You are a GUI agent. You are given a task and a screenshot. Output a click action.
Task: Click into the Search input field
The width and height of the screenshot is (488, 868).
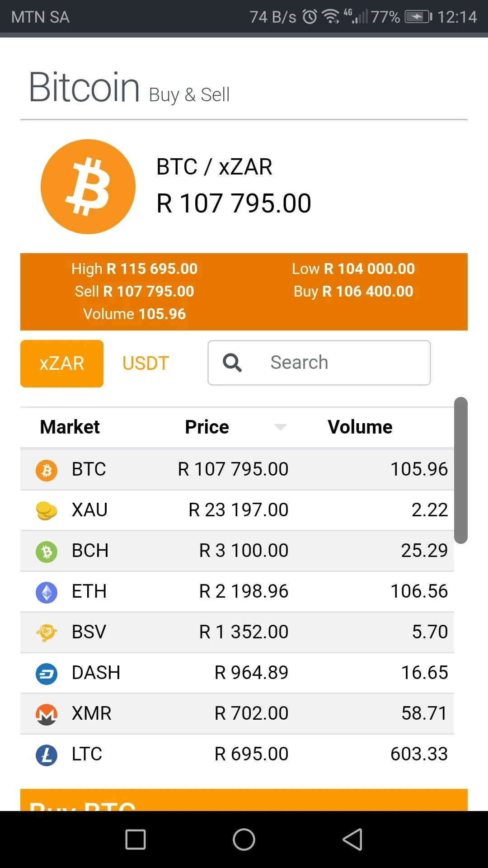tap(334, 363)
